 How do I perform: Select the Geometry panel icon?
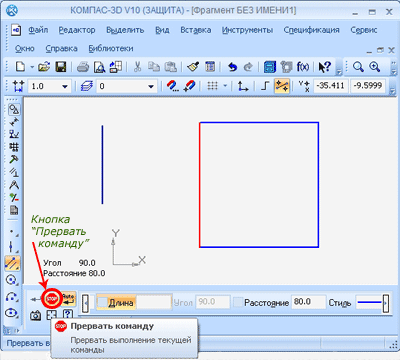[x=14, y=109]
